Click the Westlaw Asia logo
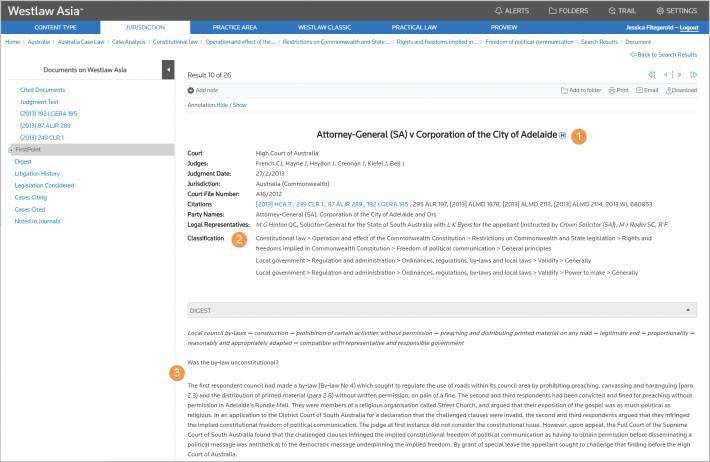 45,10
